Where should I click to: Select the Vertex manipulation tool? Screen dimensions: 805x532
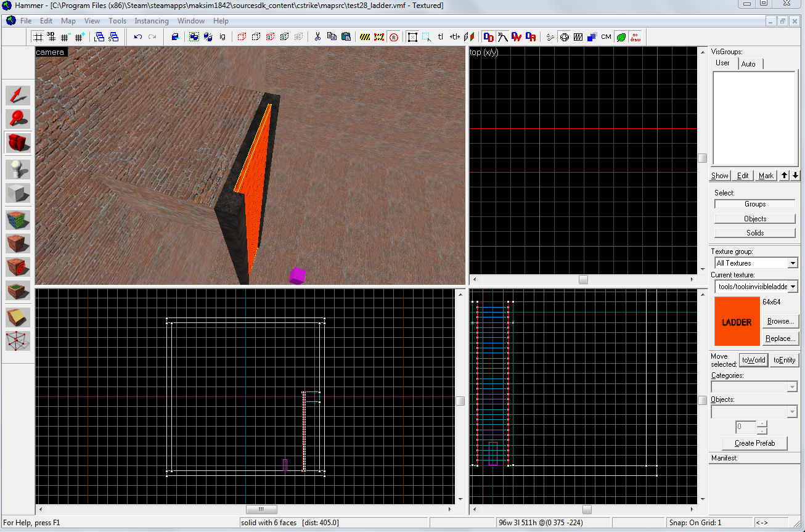point(18,341)
